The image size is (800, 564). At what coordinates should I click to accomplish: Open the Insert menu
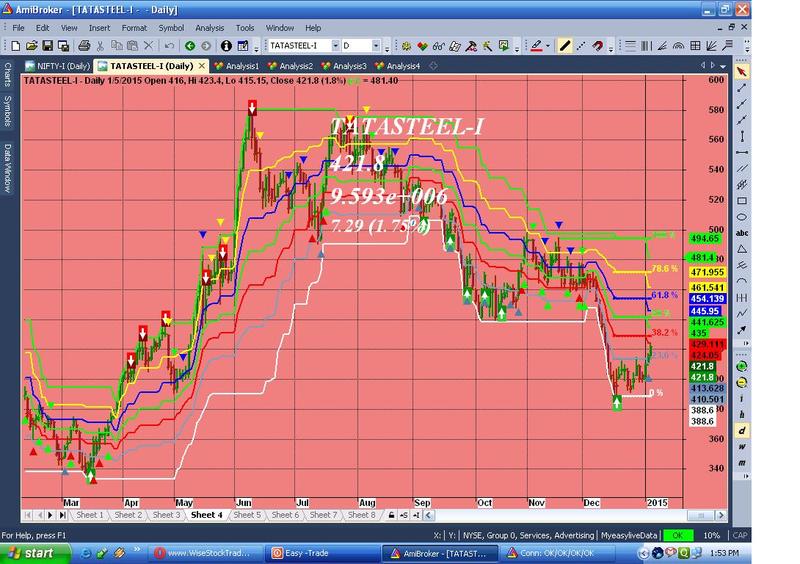[99, 28]
